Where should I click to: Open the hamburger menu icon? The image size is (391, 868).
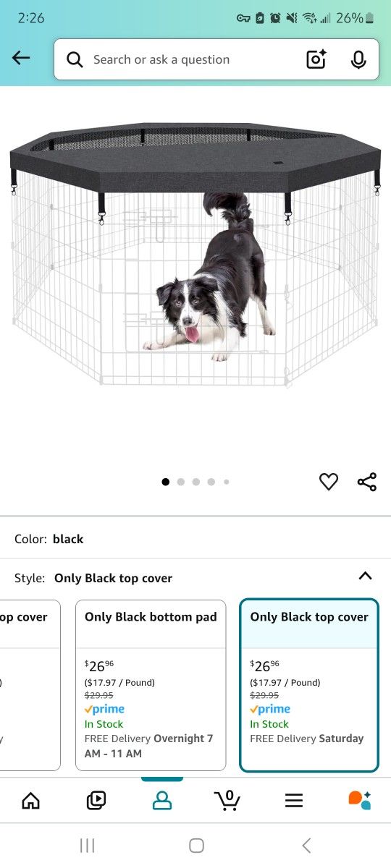pos(293,800)
